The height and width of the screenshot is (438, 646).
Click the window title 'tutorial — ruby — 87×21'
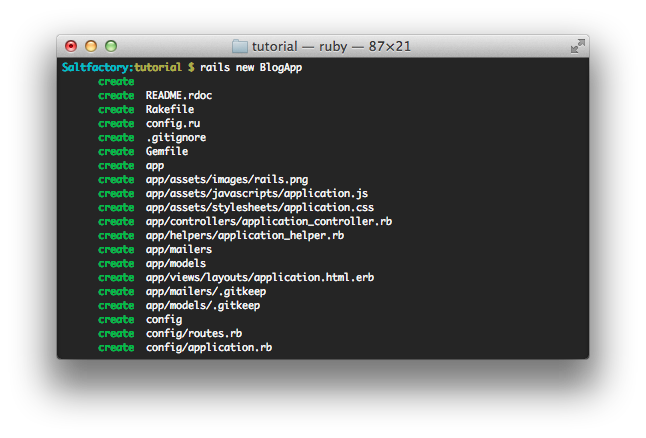(332, 47)
